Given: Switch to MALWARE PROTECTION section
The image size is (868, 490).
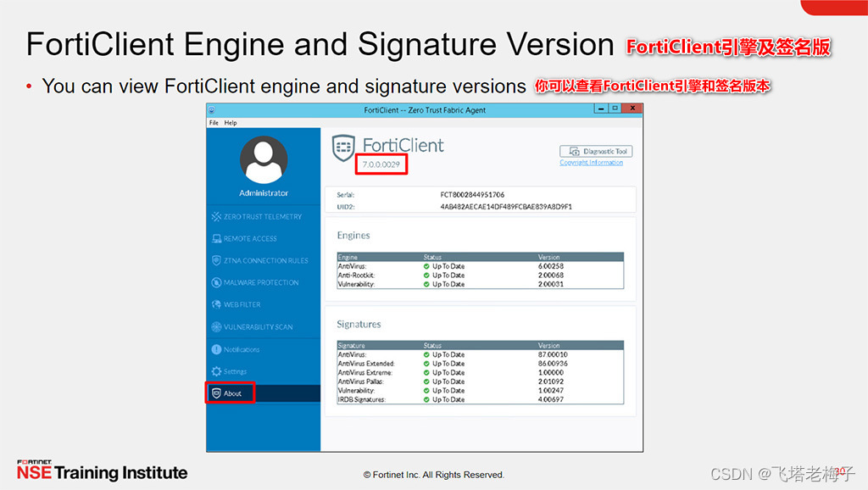Looking at the screenshot, I should click(x=261, y=282).
